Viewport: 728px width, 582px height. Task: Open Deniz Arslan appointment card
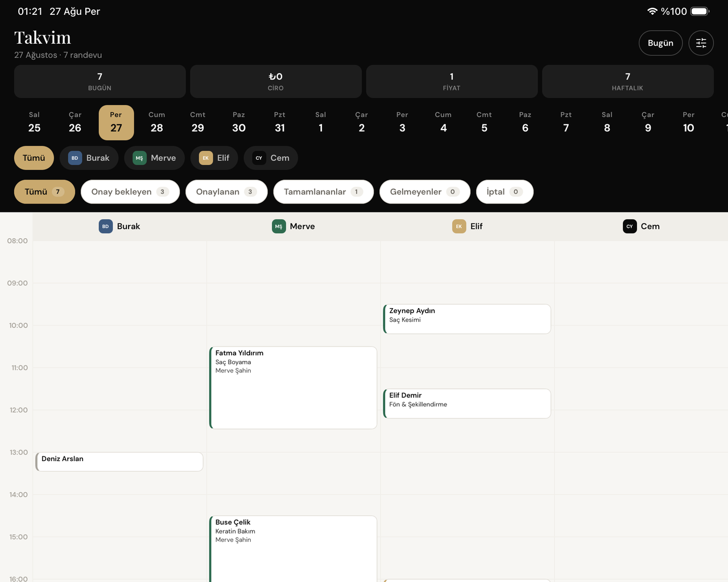click(119, 462)
